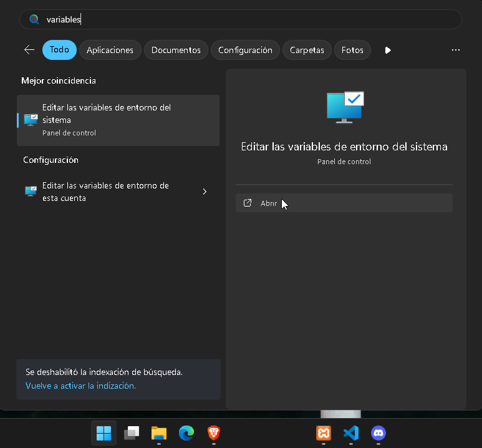Open File Explorer from taskbar
This screenshot has height=448, width=482.
159,433
